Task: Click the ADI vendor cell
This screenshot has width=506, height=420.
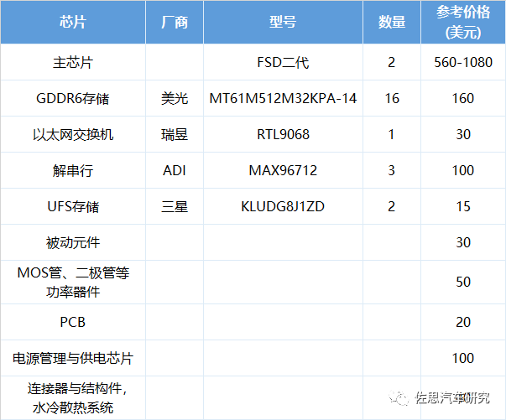Action: pyautogui.click(x=175, y=170)
